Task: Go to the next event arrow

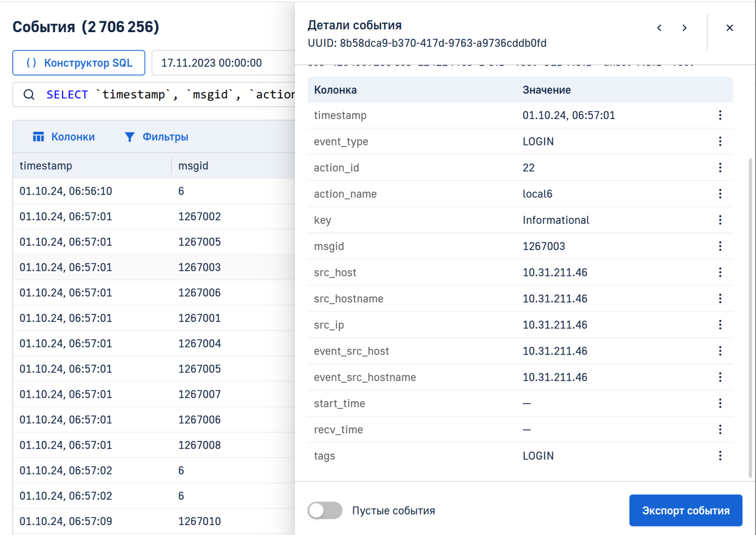Action: coord(684,28)
